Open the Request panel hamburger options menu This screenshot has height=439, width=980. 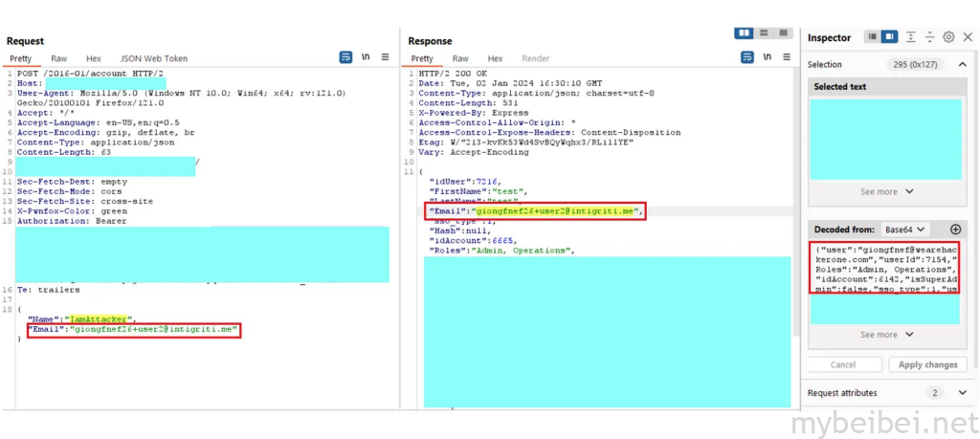385,58
